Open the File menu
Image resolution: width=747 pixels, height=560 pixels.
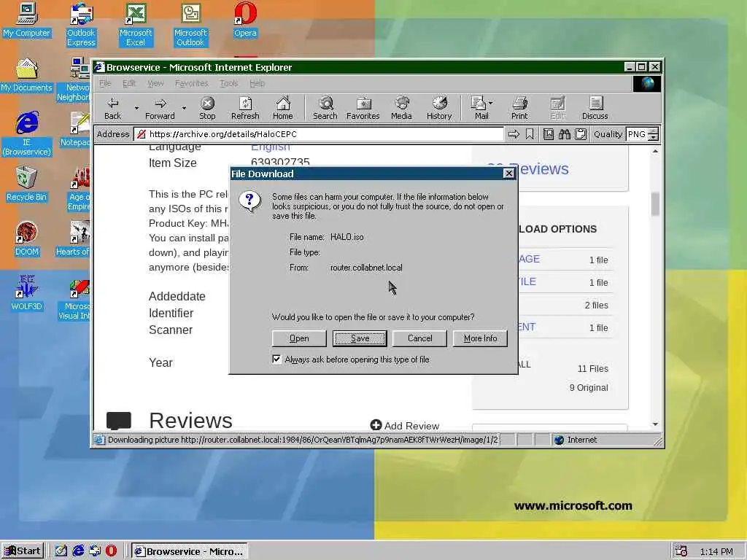tap(105, 83)
